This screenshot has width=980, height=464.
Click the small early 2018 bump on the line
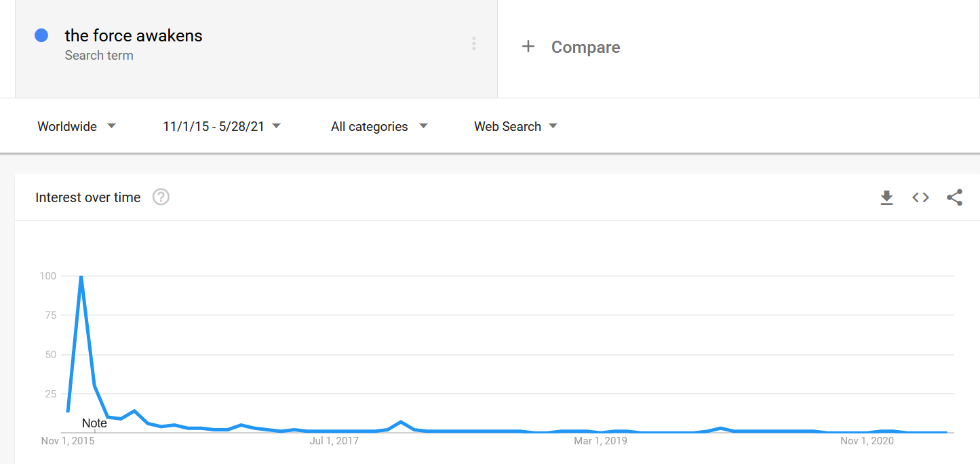pyautogui.click(x=401, y=422)
